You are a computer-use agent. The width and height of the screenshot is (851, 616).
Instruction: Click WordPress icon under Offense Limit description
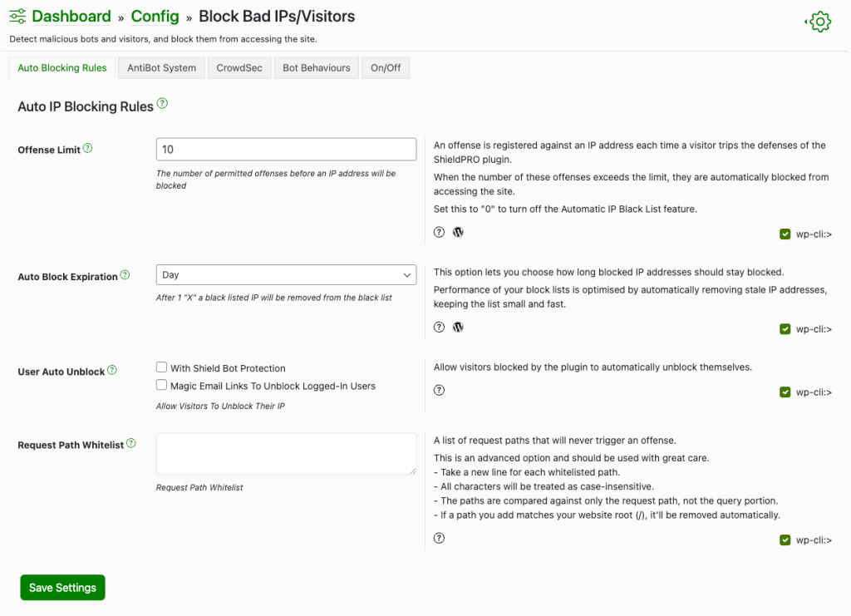click(458, 232)
